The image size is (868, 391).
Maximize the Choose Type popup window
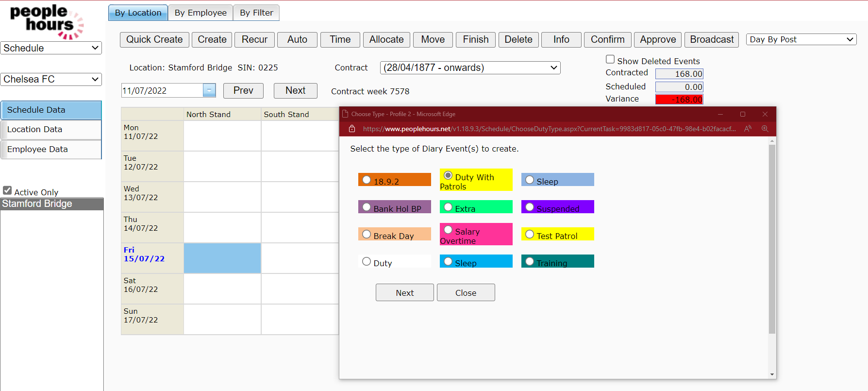(x=742, y=114)
